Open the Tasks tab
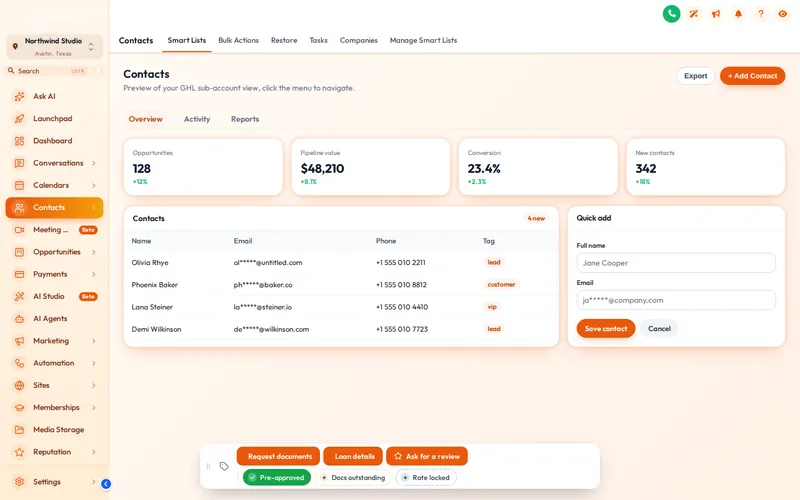This screenshot has height=500, width=800. click(x=318, y=40)
